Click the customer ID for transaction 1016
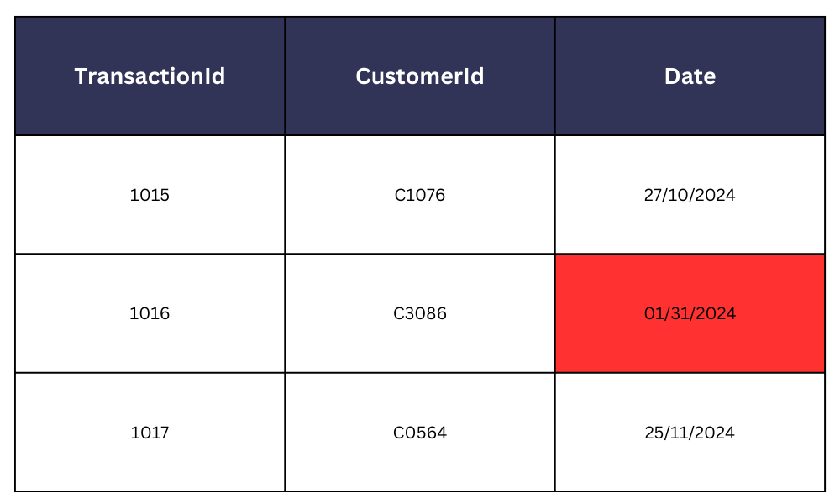The image size is (840, 504). coord(420,313)
